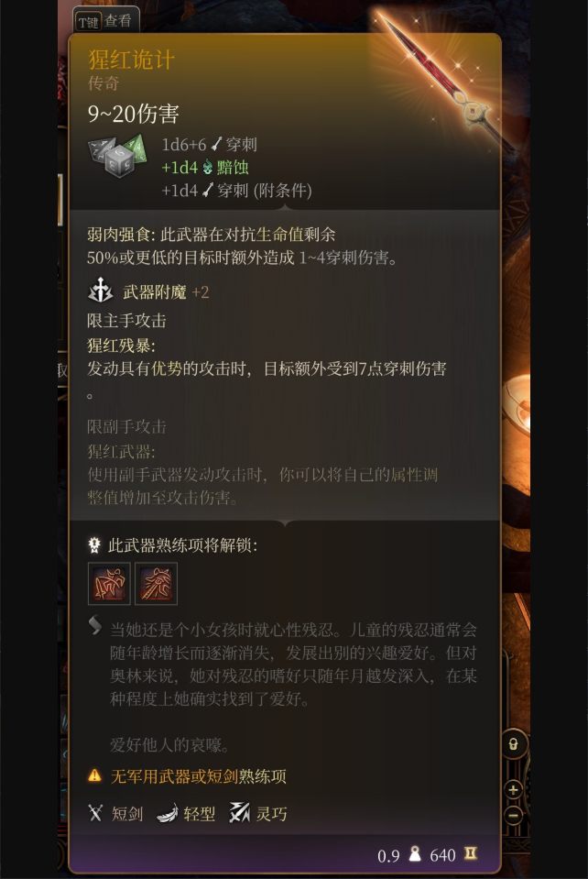Screen dimensions: 588x879
Task: Click the weight indicator icon near 0.9
Action: point(414,853)
